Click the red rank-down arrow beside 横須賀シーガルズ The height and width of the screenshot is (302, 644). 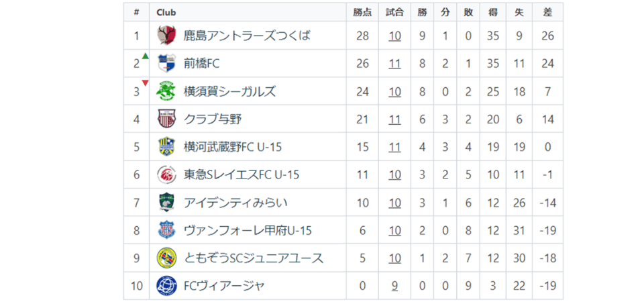(x=145, y=83)
